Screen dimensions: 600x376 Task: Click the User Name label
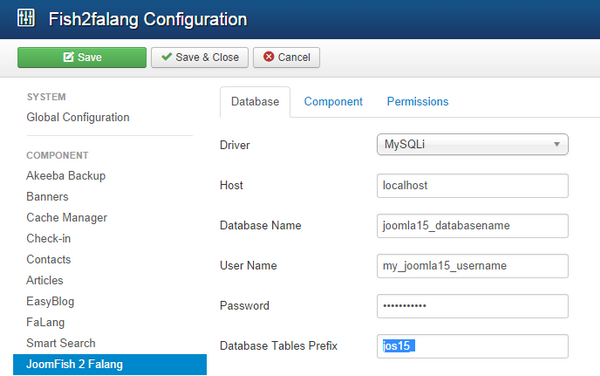point(248,266)
